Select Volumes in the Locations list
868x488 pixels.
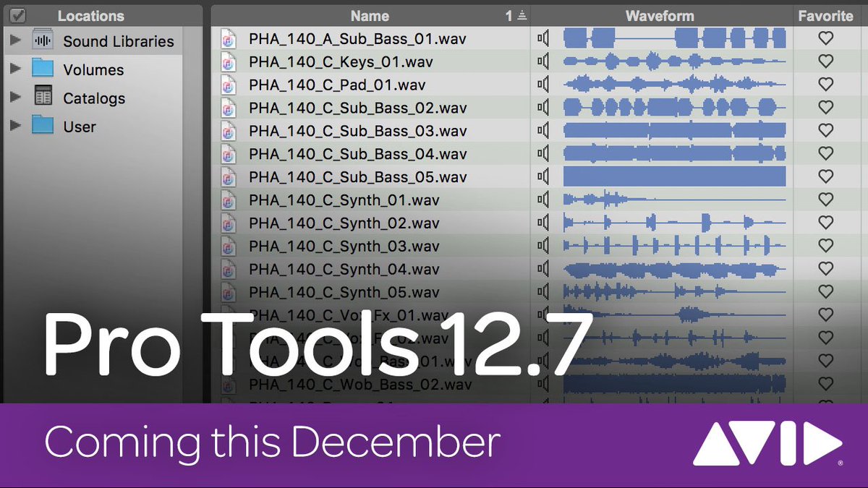[x=93, y=70]
